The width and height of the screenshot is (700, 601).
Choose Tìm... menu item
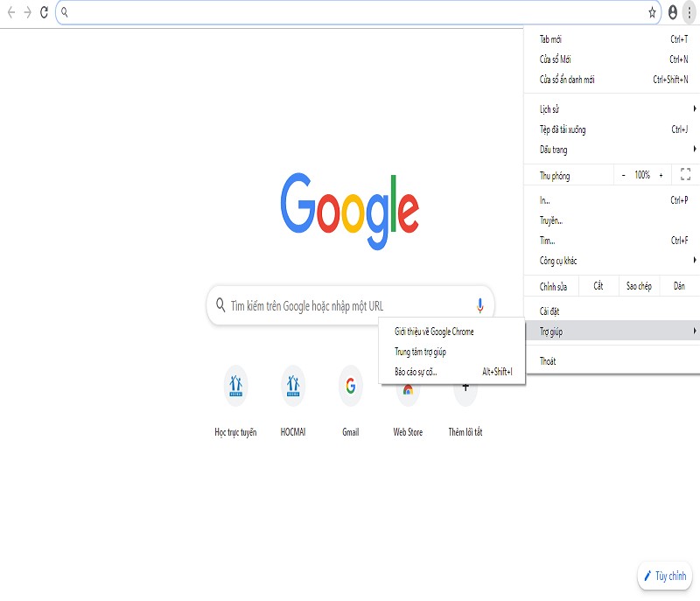612,241
